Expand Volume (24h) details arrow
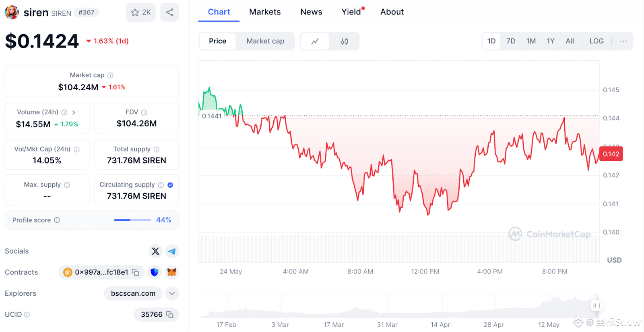644x332 pixels. tap(74, 112)
